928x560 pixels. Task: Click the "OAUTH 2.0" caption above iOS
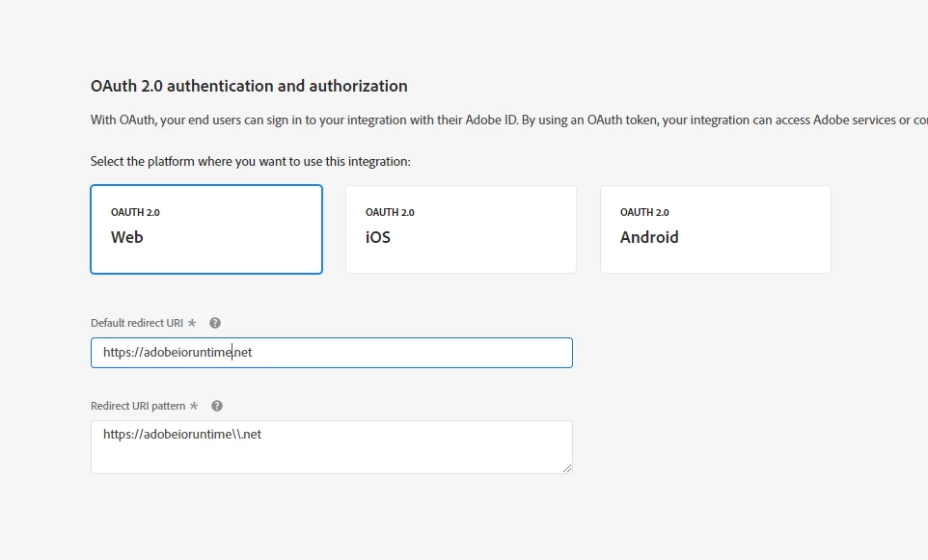tap(390, 212)
